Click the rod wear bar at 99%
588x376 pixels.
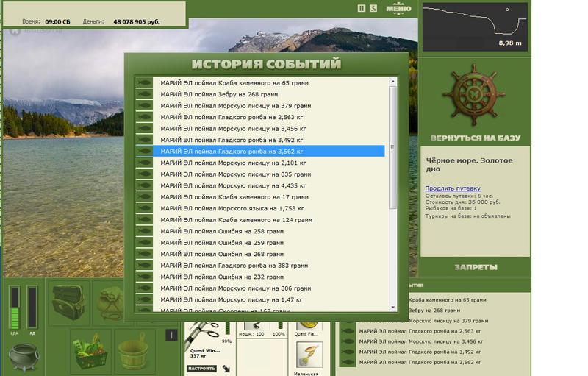(228, 328)
